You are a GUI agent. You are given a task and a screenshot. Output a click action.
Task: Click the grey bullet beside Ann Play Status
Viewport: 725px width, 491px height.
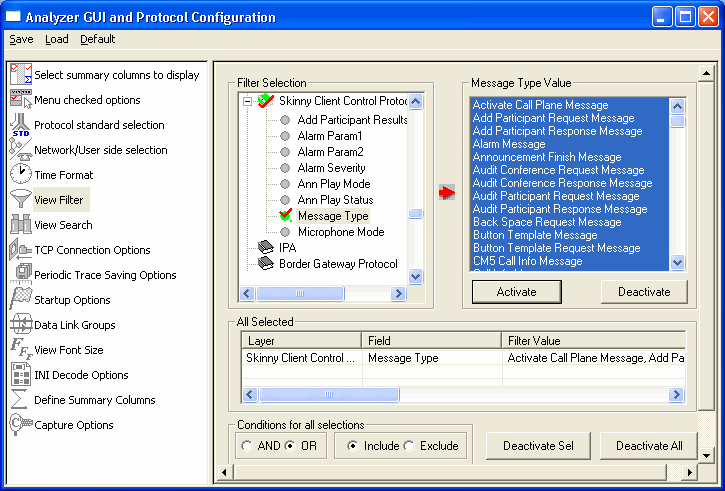pyautogui.click(x=285, y=200)
